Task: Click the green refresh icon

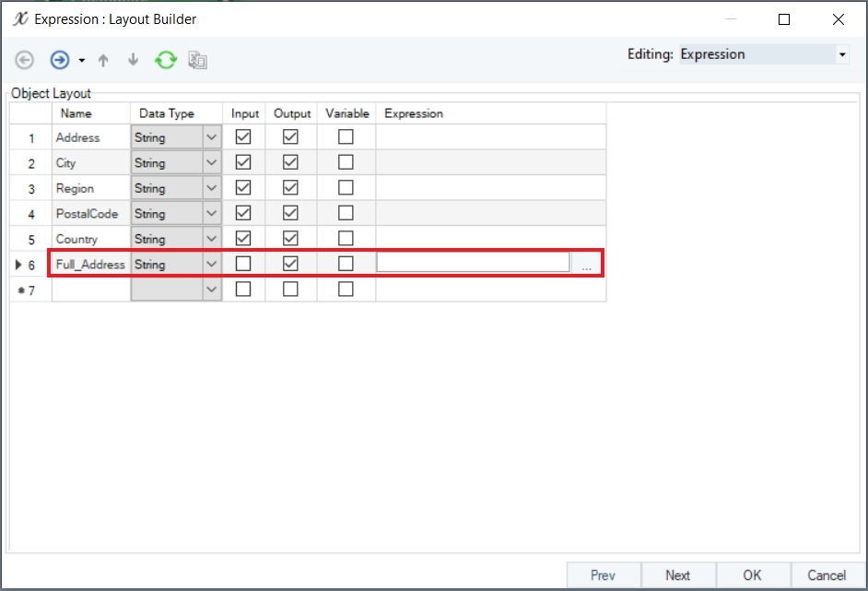Action: tap(166, 60)
